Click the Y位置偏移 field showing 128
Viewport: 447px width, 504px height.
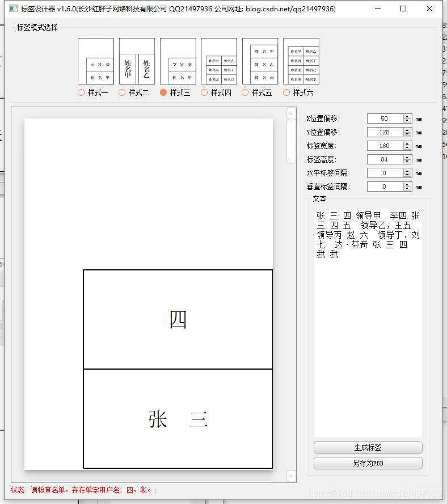385,132
